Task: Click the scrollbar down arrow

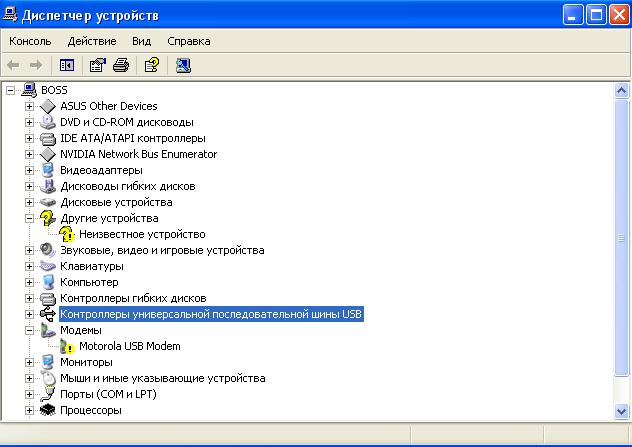Action: pyautogui.click(x=622, y=412)
